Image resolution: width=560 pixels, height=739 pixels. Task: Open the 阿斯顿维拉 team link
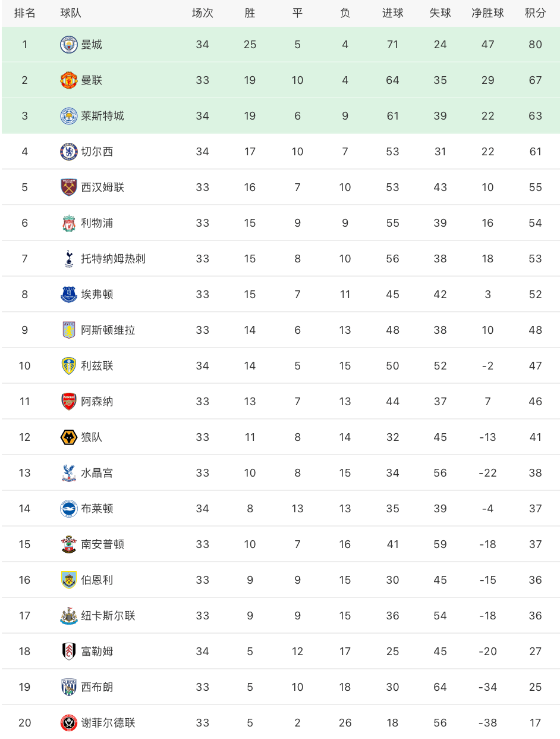pos(108,330)
